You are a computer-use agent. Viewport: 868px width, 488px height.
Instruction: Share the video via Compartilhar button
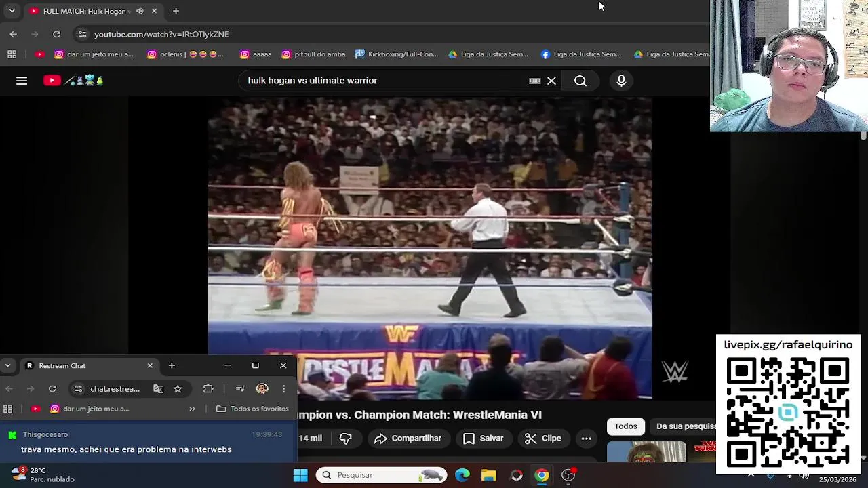pyautogui.click(x=408, y=439)
